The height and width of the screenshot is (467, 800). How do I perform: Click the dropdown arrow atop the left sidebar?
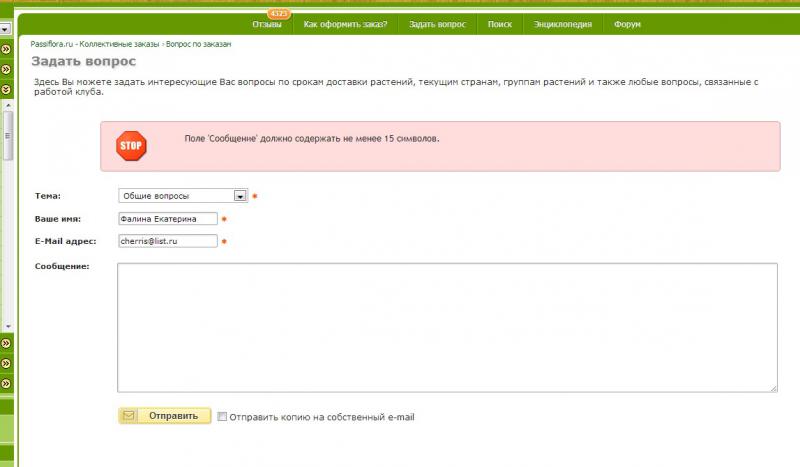tap(5, 30)
